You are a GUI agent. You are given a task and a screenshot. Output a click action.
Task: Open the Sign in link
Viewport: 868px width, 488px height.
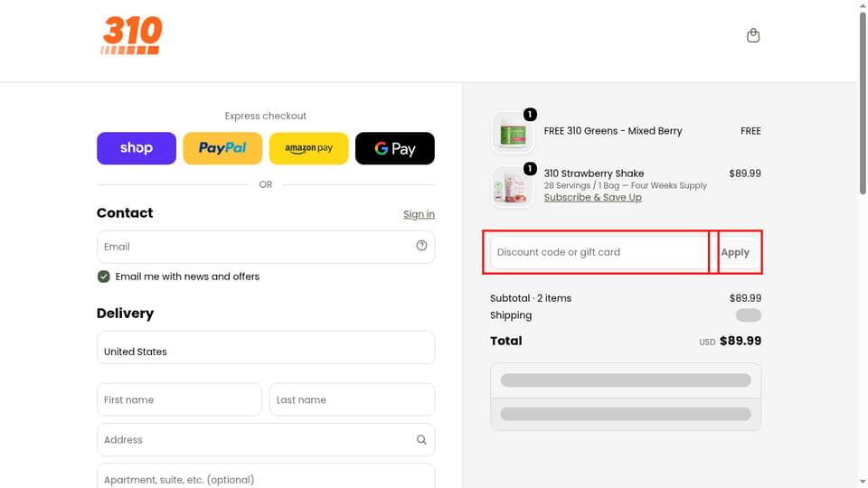419,214
